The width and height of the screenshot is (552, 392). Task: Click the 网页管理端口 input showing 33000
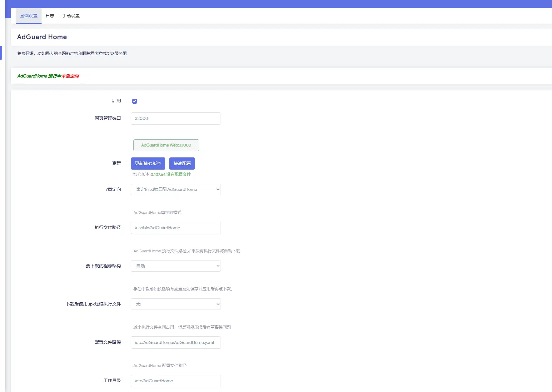point(176,118)
